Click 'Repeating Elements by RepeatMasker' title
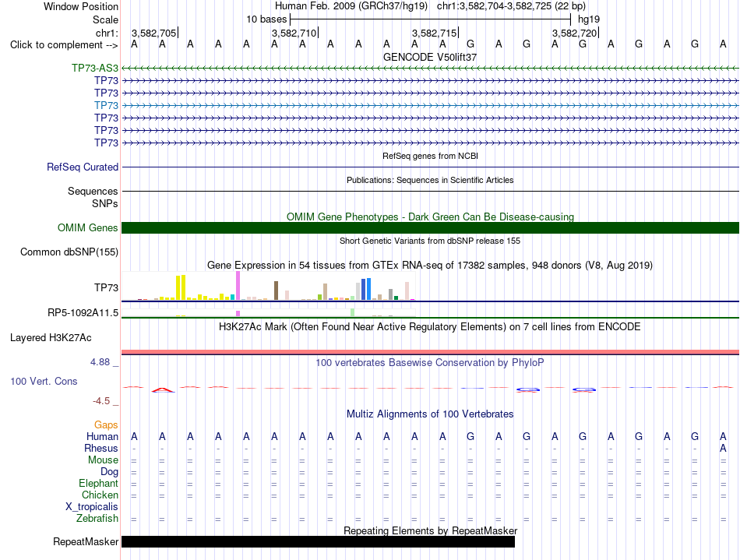Image resolution: width=740 pixels, height=560 pixels. point(430,530)
